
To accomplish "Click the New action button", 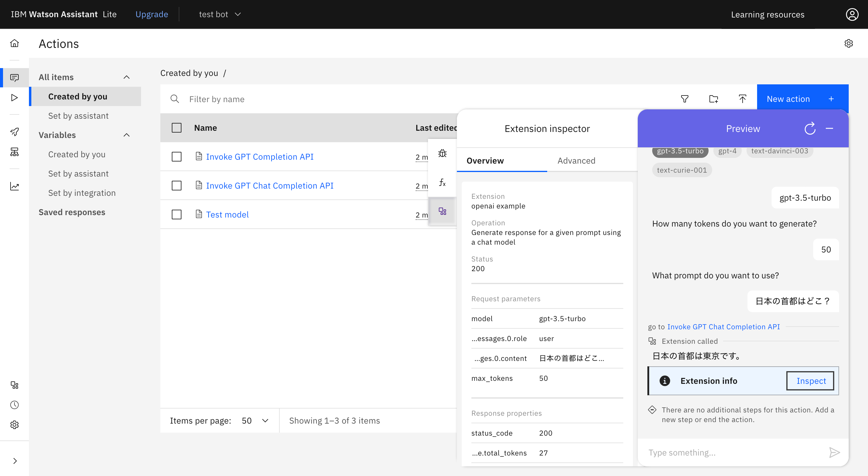I will click(802, 99).
